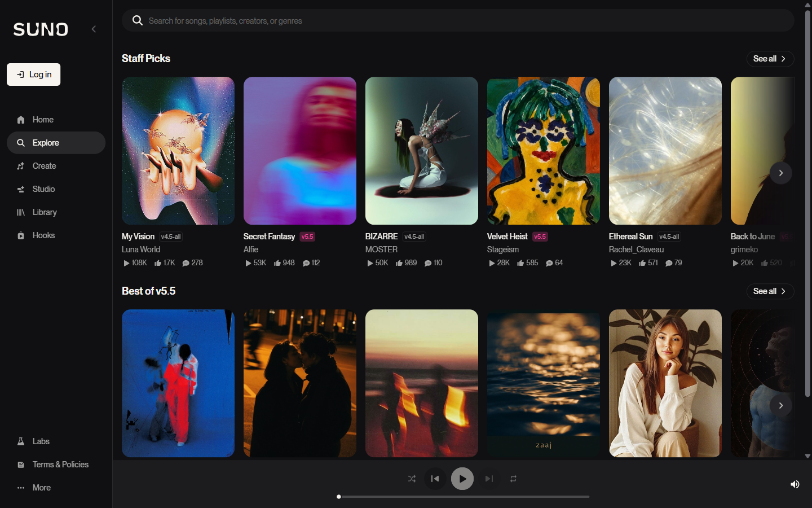Mute the player volume

click(x=795, y=484)
